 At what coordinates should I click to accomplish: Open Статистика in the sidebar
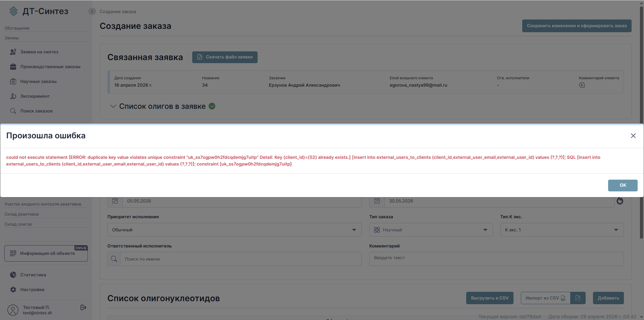(x=33, y=275)
